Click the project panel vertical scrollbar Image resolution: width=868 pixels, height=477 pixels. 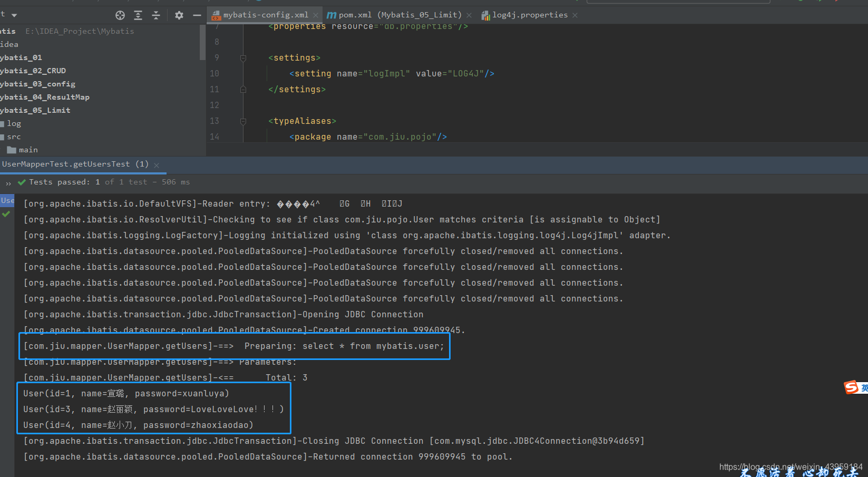tap(202, 42)
